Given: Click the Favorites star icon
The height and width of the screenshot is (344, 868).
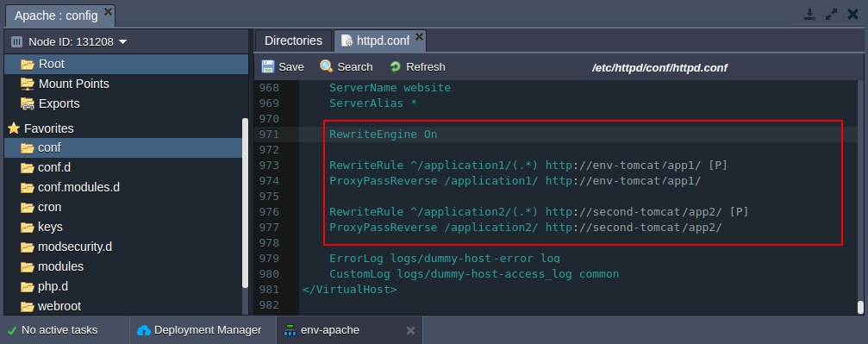Looking at the screenshot, I should click(14, 128).
